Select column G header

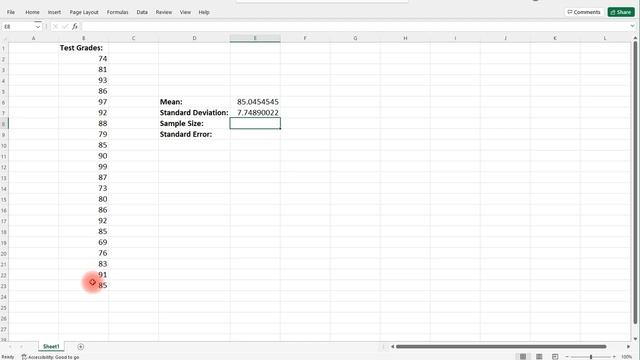(355, 38)
